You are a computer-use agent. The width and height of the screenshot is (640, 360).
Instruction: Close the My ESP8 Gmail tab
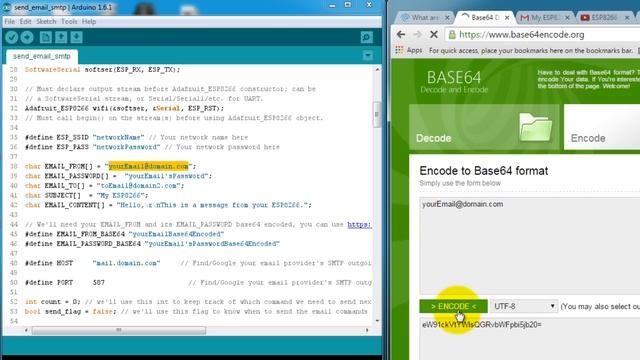click(x=567, y=18)
